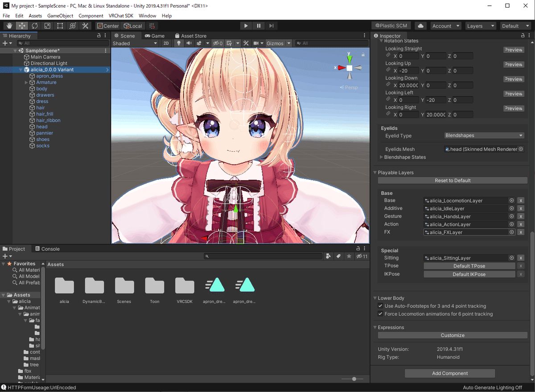Remove the FX layer with x button
This screenshot has height=392, width=535.
520,232
